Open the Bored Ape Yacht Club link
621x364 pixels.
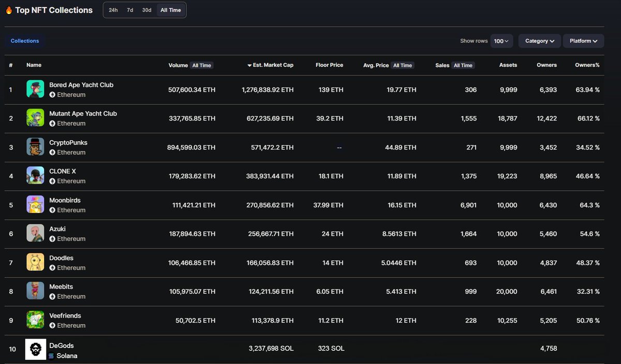point(81,85)
